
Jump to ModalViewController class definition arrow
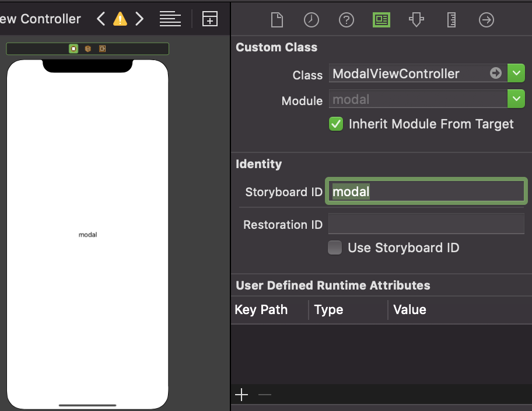point(496,73)
